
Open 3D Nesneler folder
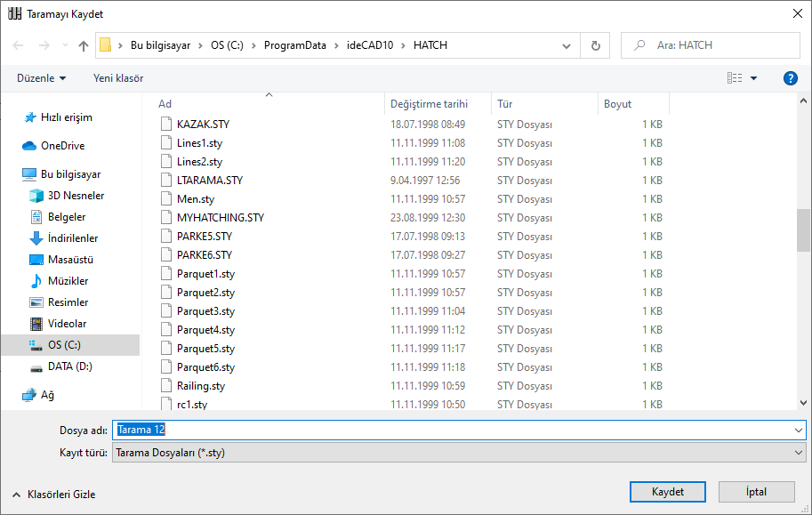[x=76, y=196]
